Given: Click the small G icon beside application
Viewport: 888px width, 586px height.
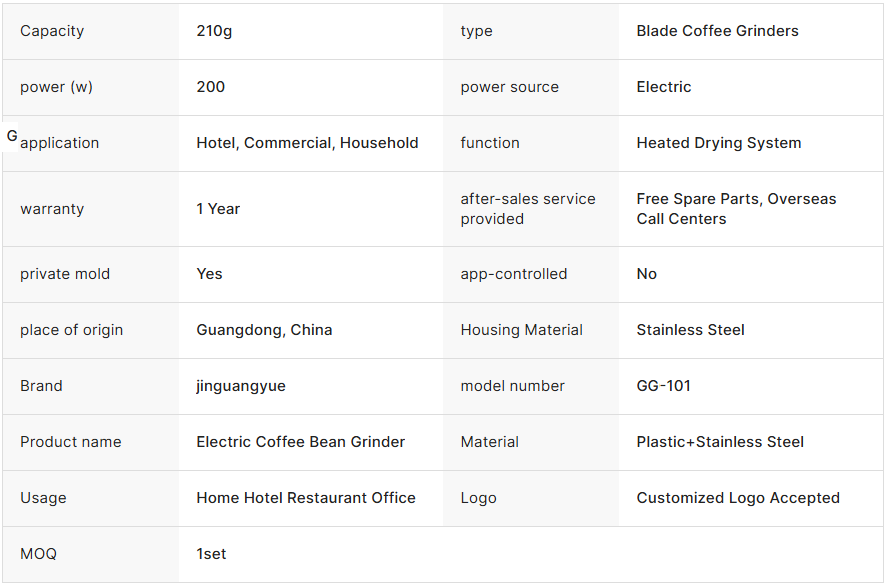Looking at the screenshot, I should pyautogui.click(x=12, y=135).
